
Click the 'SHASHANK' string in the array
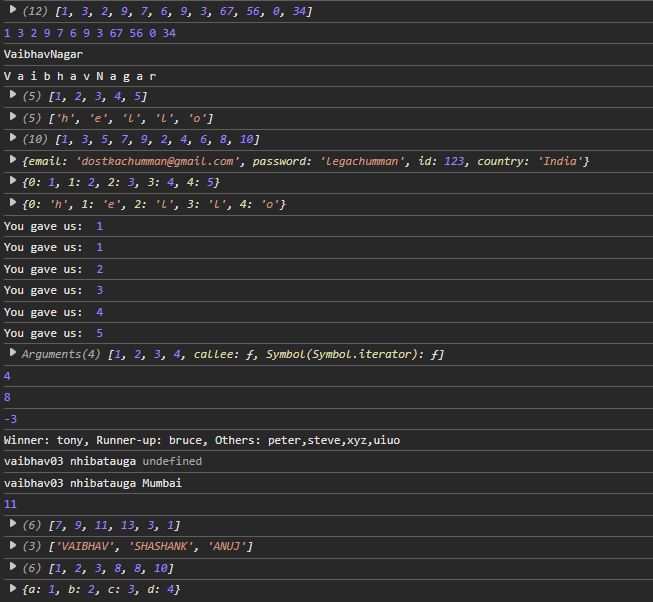161,547
